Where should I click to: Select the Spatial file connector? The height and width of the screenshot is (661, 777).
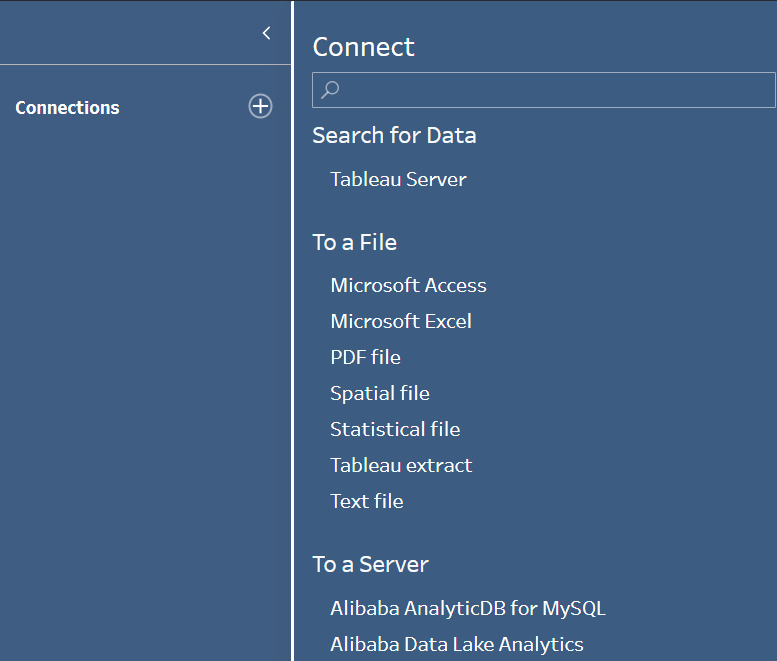coord(380,393)
